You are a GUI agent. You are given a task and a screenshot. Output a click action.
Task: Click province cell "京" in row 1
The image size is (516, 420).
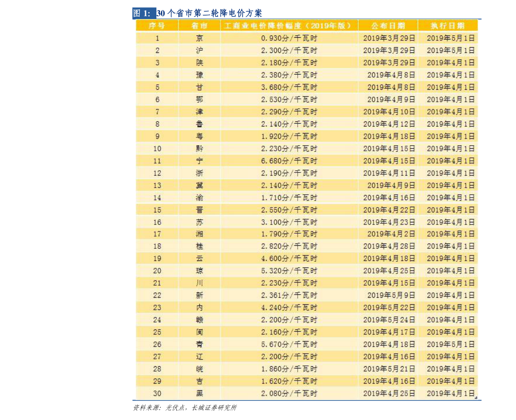click(199, 38)
